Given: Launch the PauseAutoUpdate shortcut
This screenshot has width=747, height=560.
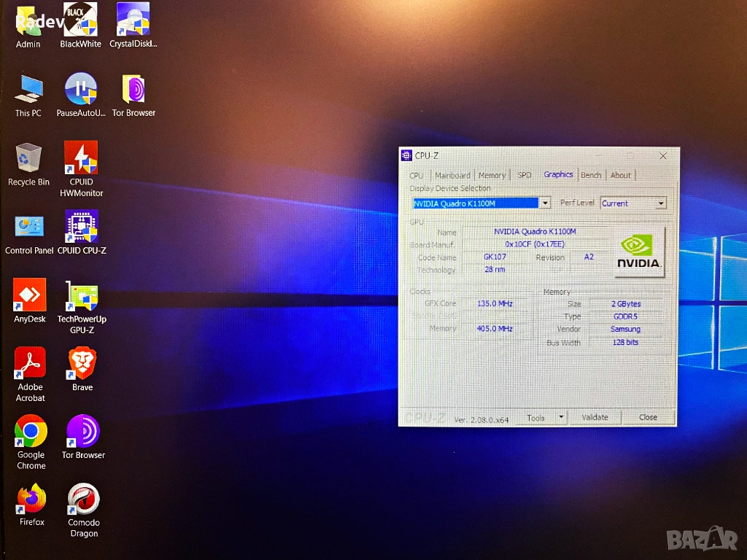Looking at the screenshot, I should (81, 90).
